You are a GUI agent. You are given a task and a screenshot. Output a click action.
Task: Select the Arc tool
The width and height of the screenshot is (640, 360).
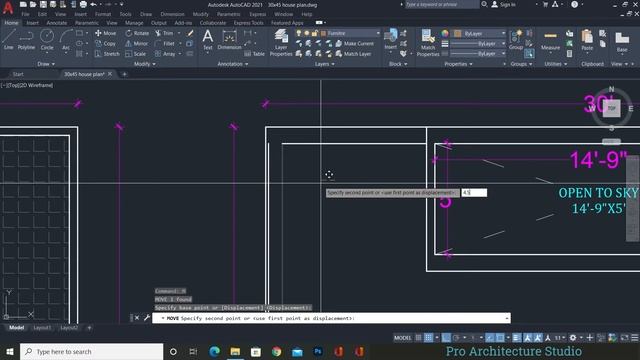pos(66,40)
